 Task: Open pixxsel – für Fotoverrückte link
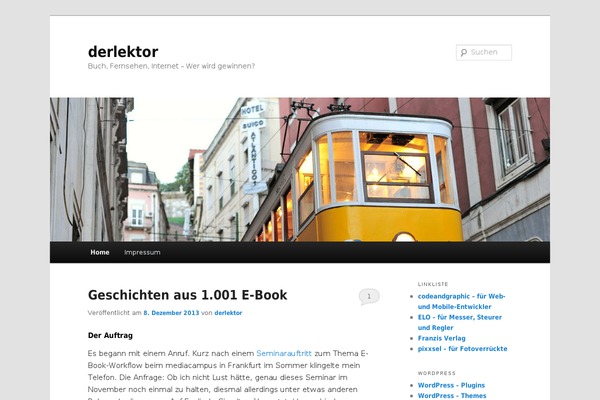point(462,349)
